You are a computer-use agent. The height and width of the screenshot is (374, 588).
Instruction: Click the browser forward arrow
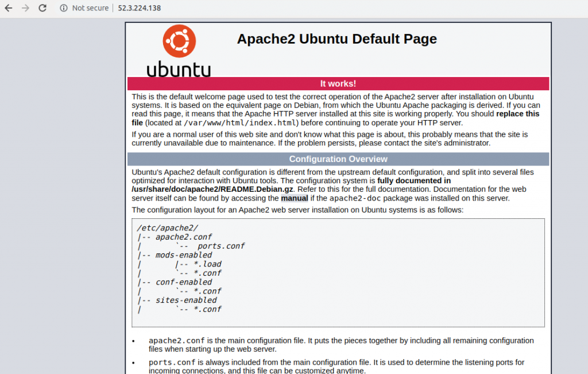25,8
